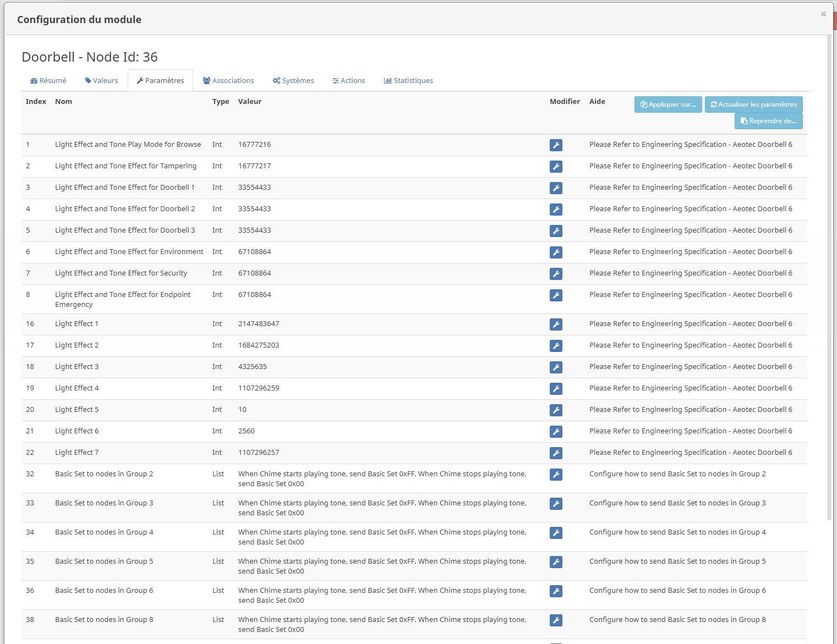This screenshot has height=644, width=837.
Task: Click help text 'Configure how to send Basic Set to nodes in Group 8'
Action: click(677, 620)
